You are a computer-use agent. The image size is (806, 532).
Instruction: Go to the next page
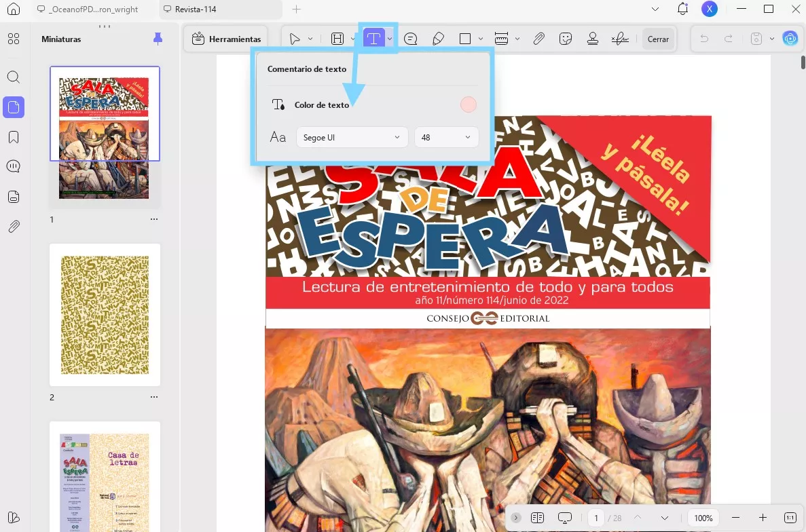[665, 518]
